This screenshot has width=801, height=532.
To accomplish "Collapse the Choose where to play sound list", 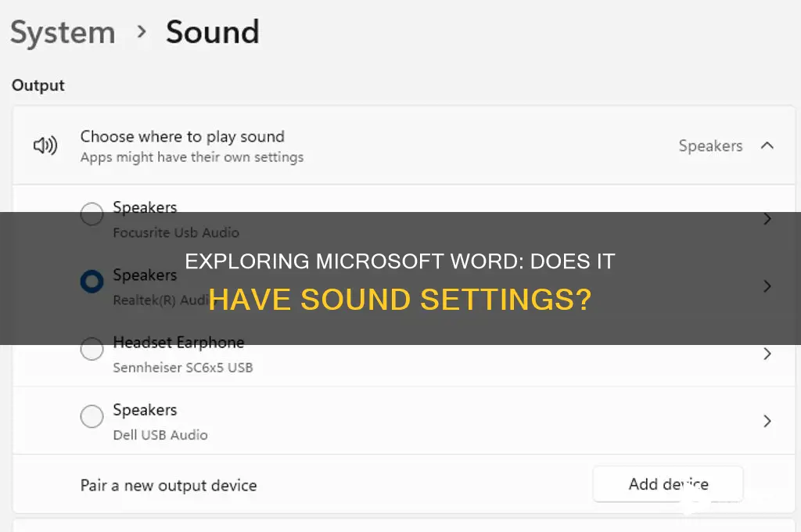I will [767, 146].
